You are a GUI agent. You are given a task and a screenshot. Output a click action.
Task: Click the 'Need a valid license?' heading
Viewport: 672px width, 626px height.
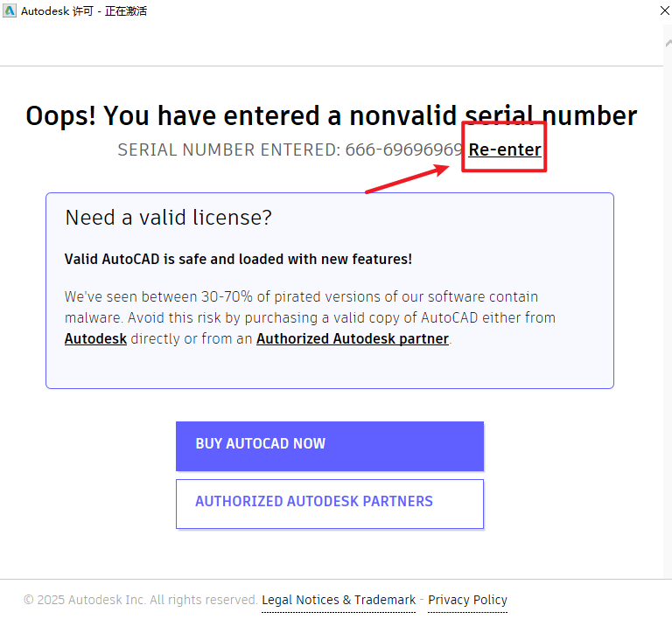(168, 218)
